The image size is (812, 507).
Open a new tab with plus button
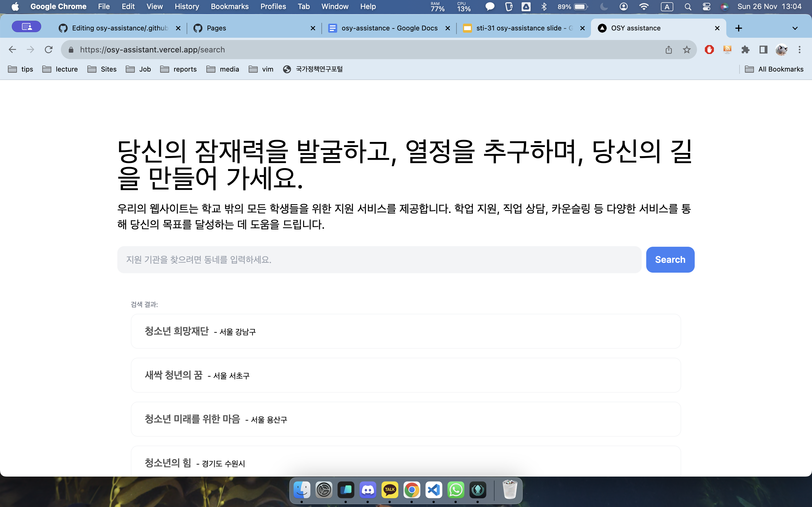738,28
